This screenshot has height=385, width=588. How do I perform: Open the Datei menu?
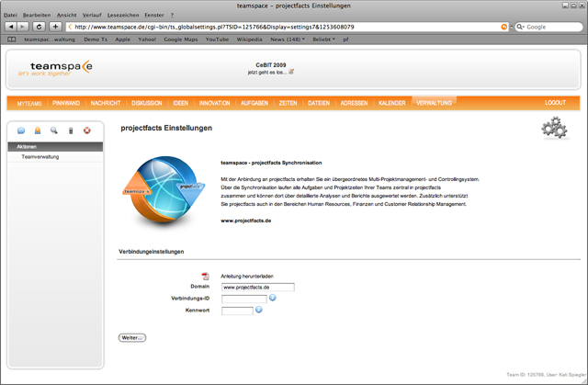pos(10,15)
